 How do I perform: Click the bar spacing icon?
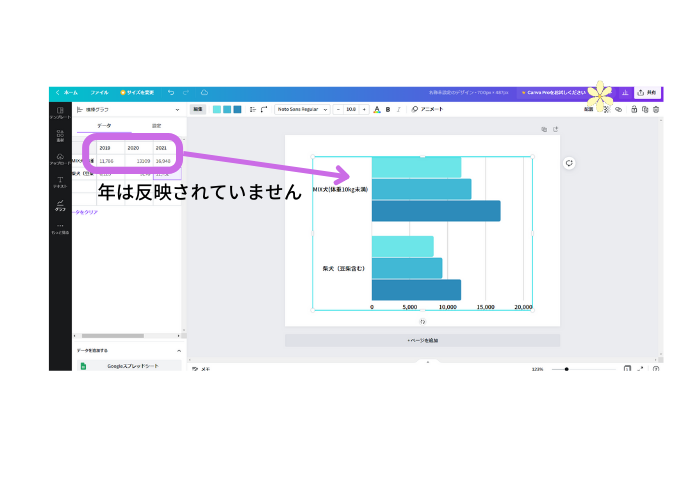point(253,109)
